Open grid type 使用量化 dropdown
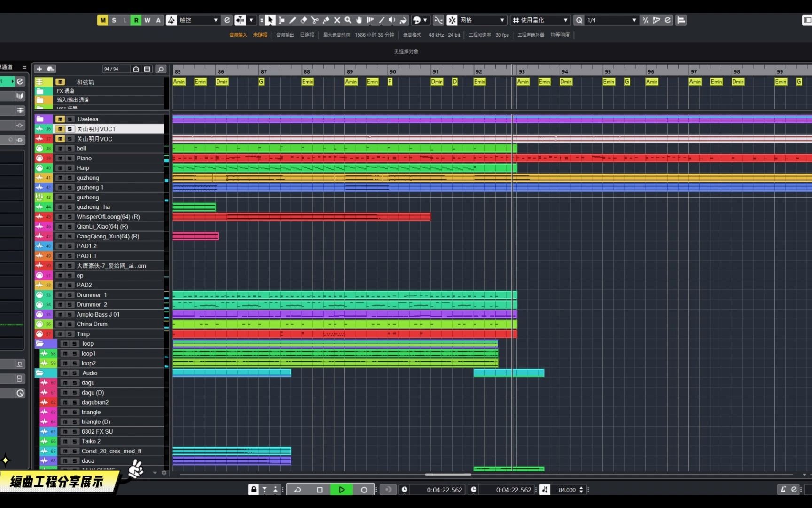The image size is (812, 508). coord(540,20)
